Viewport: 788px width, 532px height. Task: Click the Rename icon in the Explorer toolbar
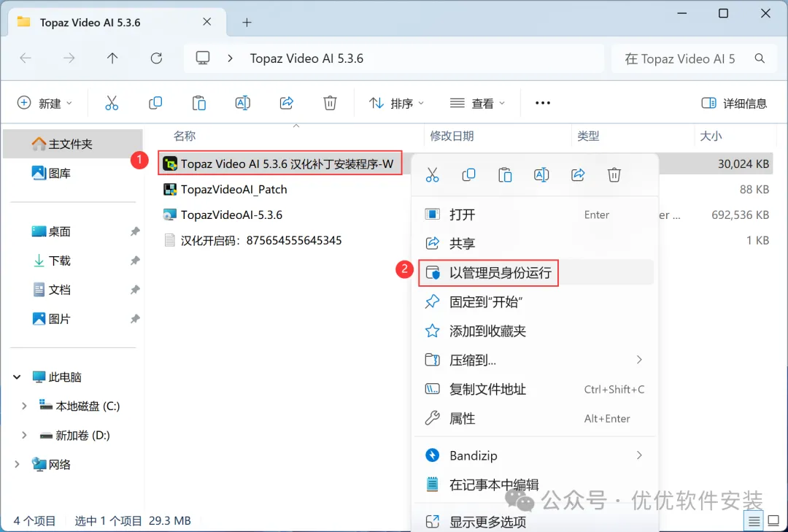pos(243,103)
